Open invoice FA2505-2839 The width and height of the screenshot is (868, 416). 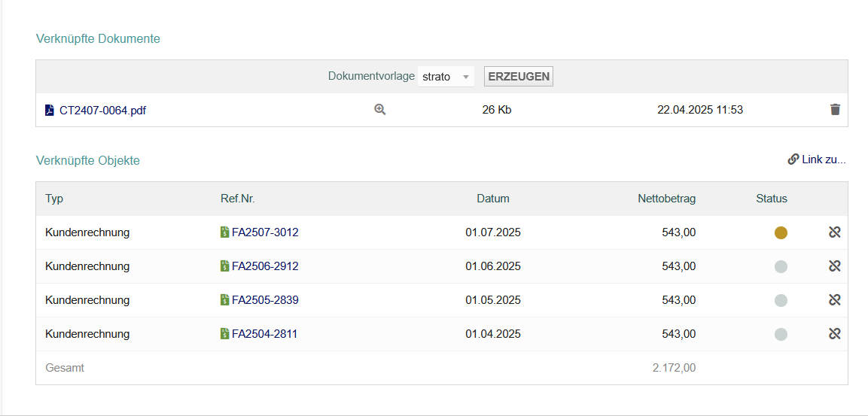click(x=265, y=300)
